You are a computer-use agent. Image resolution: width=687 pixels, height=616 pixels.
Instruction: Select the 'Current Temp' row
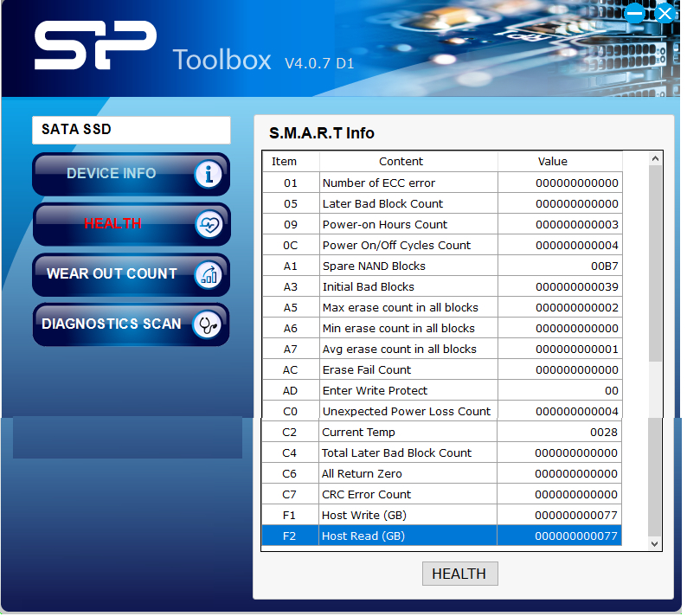[x=441, y=432]
